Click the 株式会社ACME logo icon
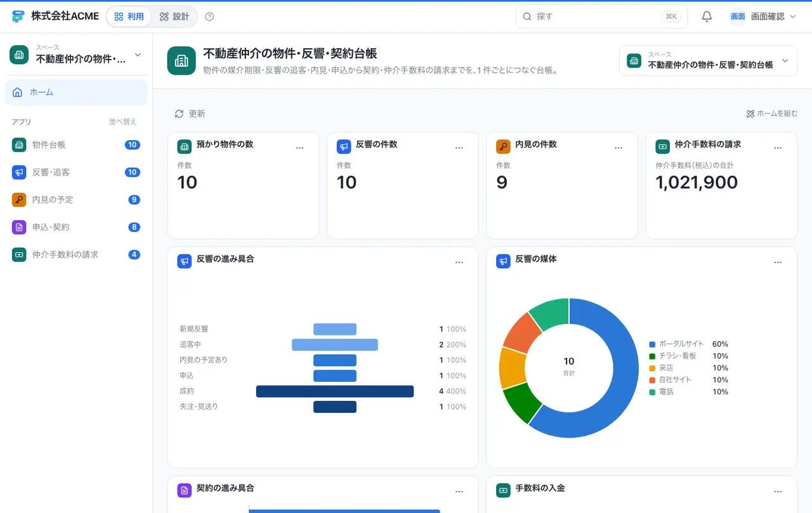 pos(18,16)
